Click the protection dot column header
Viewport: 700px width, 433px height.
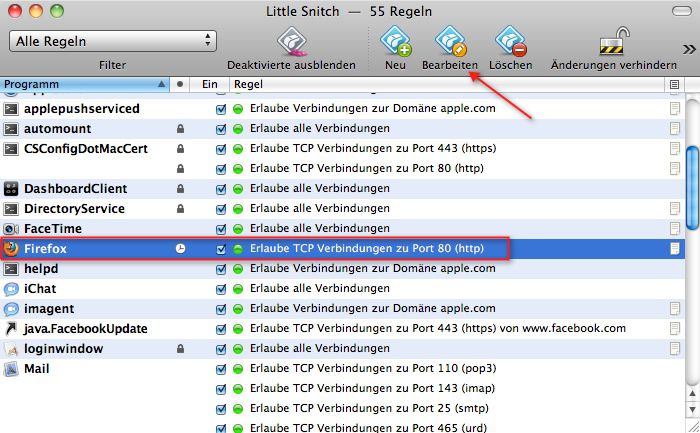click(x=179, y=84)
